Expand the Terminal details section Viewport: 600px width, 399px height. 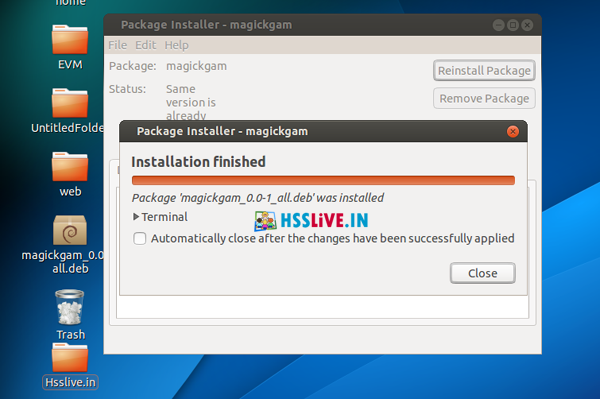coord(160,217)
